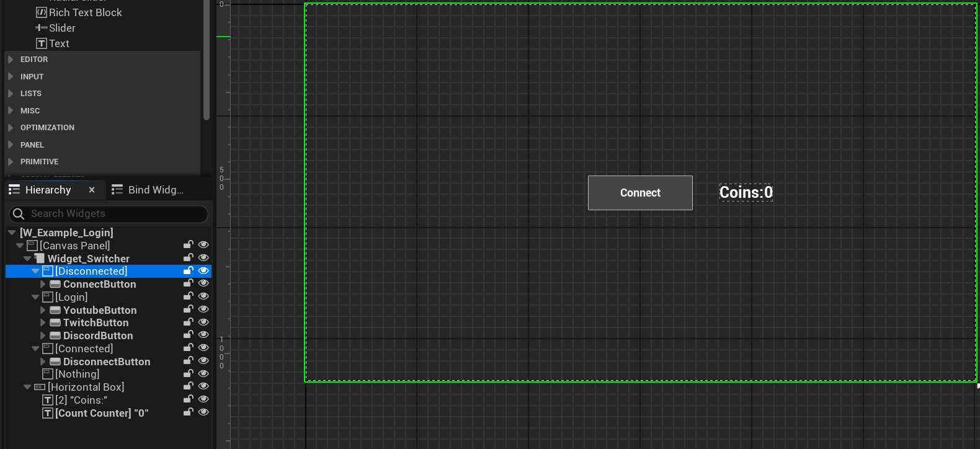Screen dimensions: 980x449
Task: Click the Slider widget in palette
Action: (x=62, y=28)
